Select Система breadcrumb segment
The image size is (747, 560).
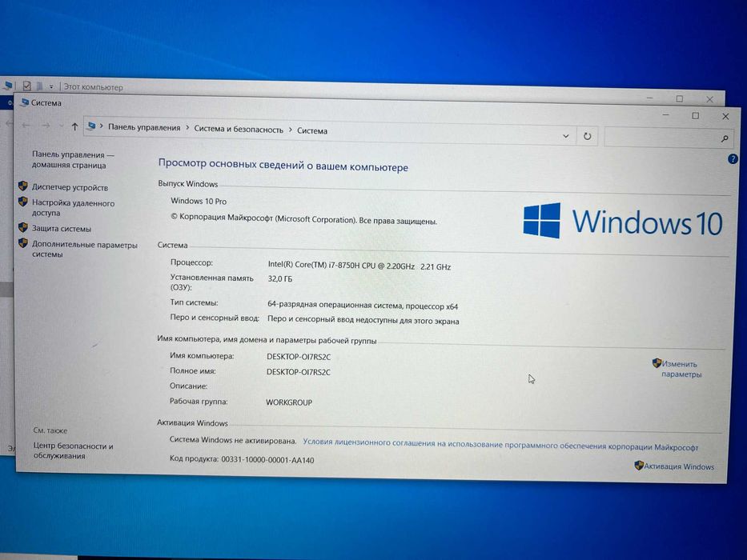tap(312, 130)
